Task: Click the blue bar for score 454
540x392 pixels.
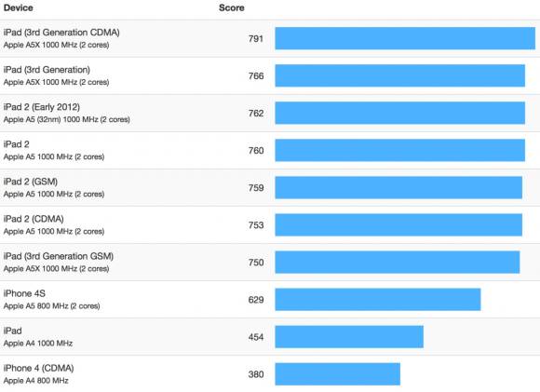Action: (349, 336)
